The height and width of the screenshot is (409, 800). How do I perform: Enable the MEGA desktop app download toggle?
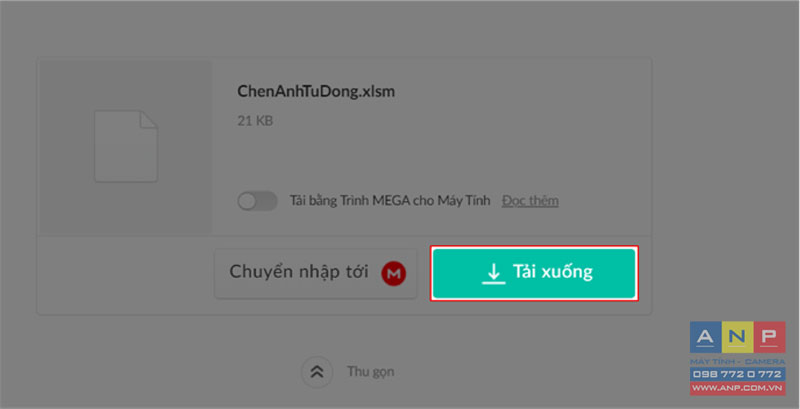pyautogui.click(x=257, y=201)
